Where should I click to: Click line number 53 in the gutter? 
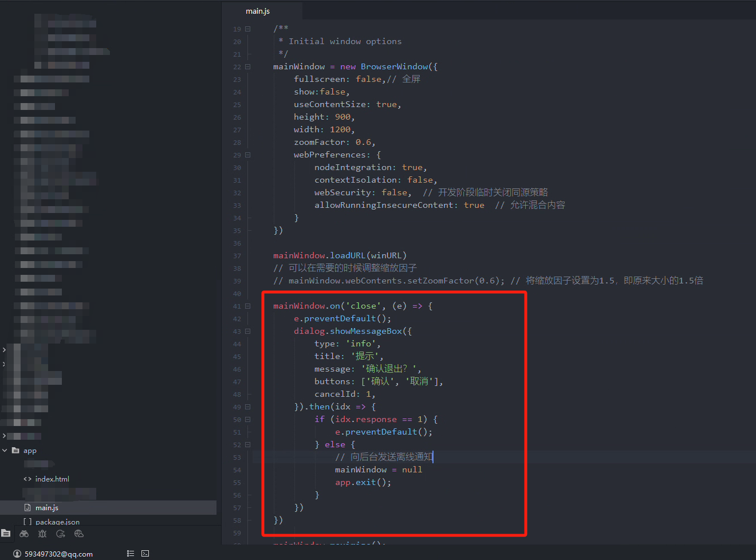pyautogui.click(x=237, y=458)
